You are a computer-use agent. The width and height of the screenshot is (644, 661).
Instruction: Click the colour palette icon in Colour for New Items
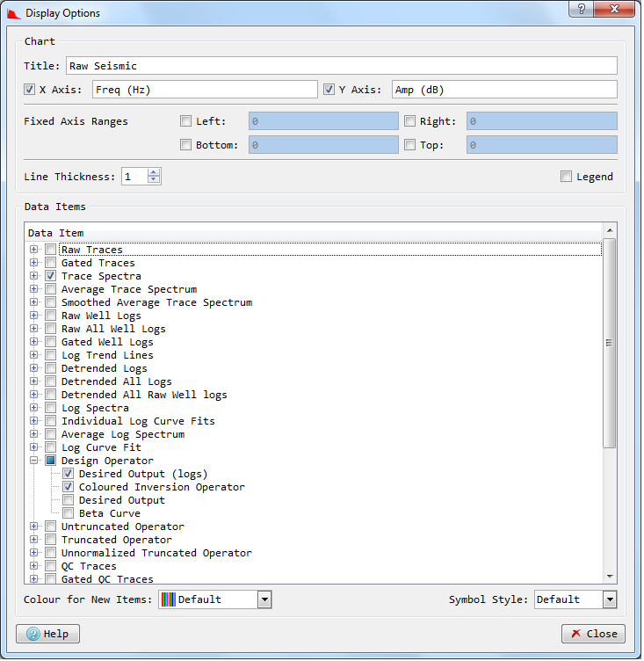pyautogui.click(x=169, y=601)
